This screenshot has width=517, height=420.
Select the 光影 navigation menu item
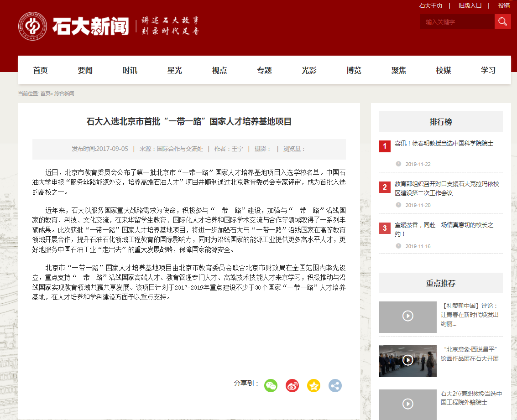point(309,70)
